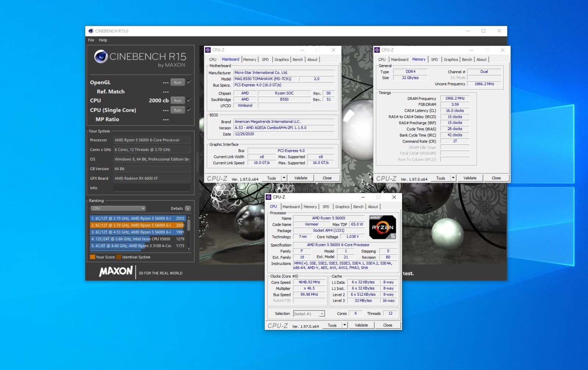588x370 pixels.
Task: Open the Cinebench Help menu
Action: [103, 40]
